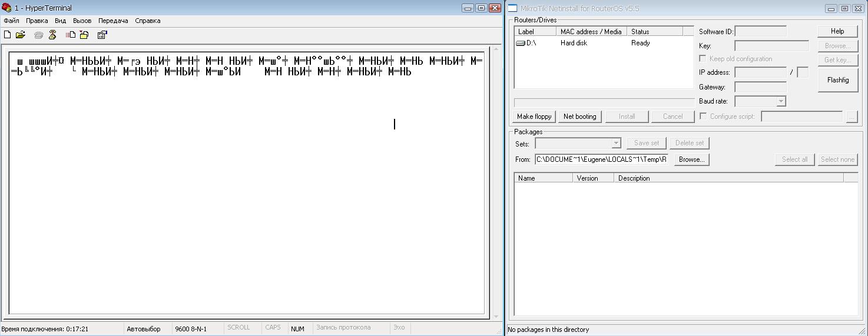
Task: Open the Файл menu in HyperTerminal
Action: pyautogui.click(x=11, y=21)
